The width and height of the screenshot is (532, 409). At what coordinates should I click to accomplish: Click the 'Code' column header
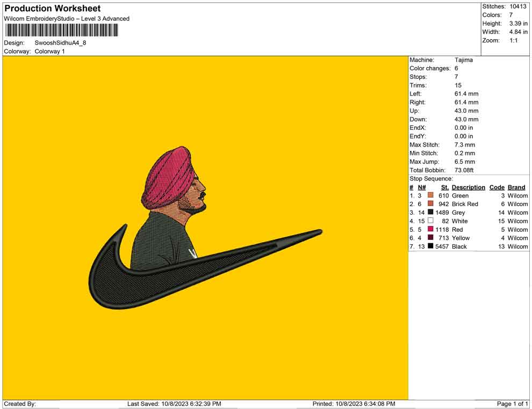click(497, 187)
